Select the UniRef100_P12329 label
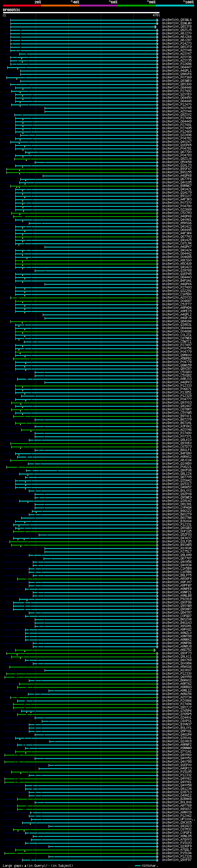Image resolution: width=197 pixels, height=868 pixels. pos(177,396)
